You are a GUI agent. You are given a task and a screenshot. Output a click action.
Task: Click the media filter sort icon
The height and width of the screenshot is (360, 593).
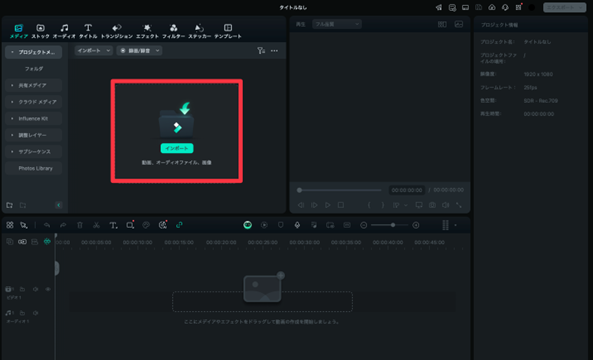[x=261, y=51]
